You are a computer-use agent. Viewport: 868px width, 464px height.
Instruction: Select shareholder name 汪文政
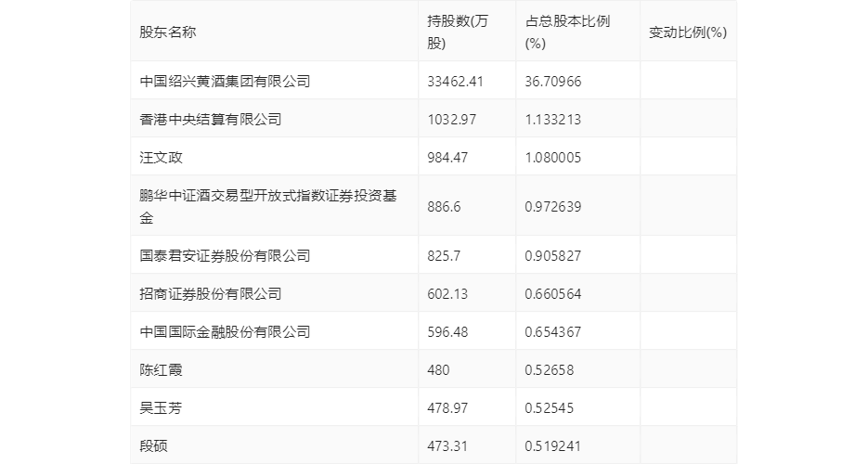162,158
